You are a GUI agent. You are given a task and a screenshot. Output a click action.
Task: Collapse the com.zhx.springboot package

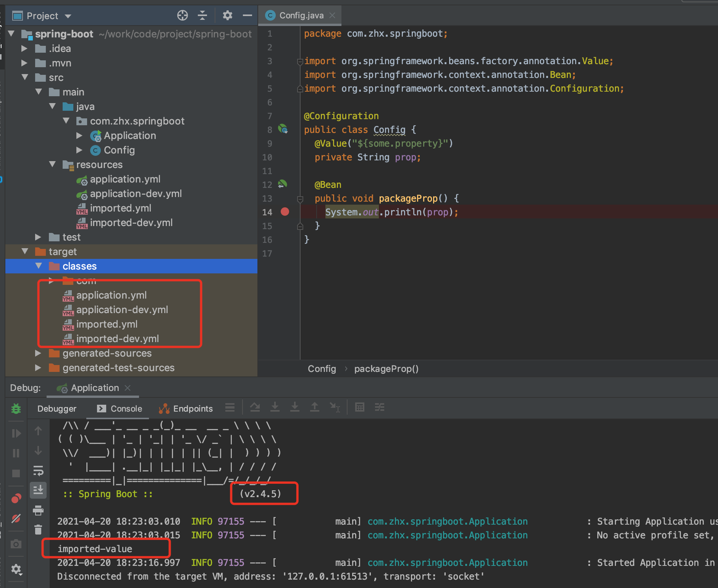pos(66,121)
